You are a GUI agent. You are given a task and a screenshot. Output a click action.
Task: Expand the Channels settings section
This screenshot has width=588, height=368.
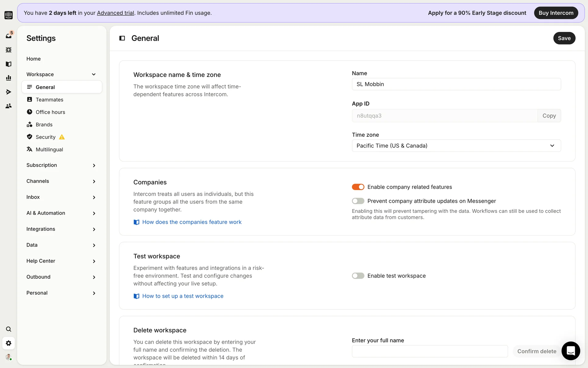[x=61, y=181]
